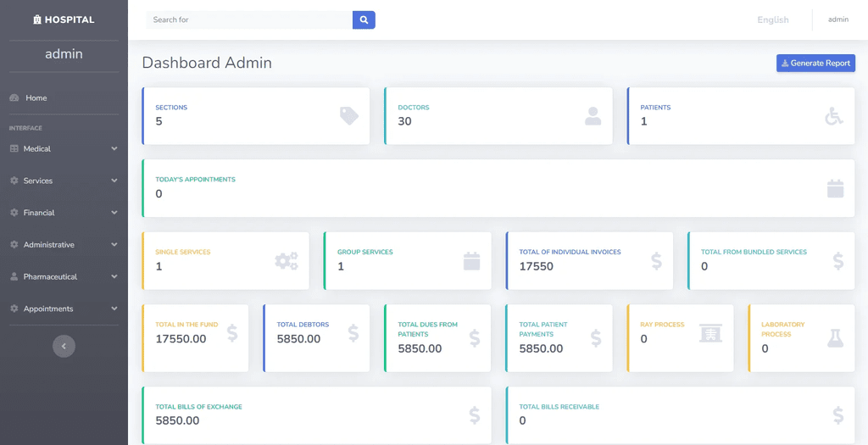Focus the Search for input field
The height and width of the screenshot is (445, 868).
(x=249, y=20)
